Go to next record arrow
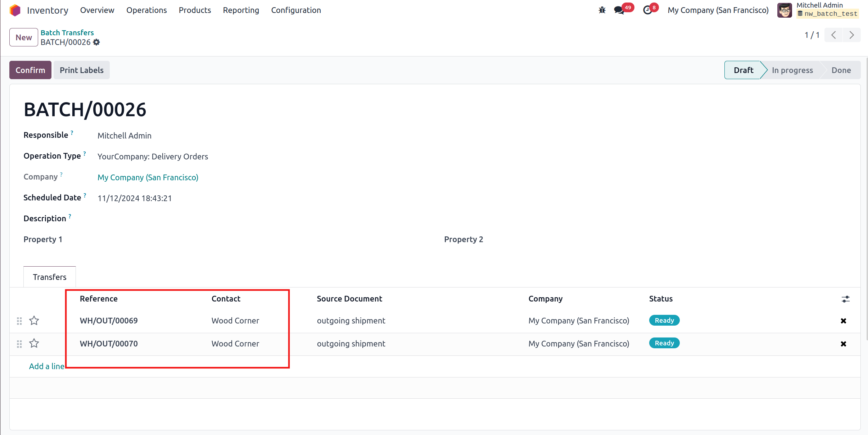This screenshot has height=435, width=868. pyautogui.click(x=851, y=35)
